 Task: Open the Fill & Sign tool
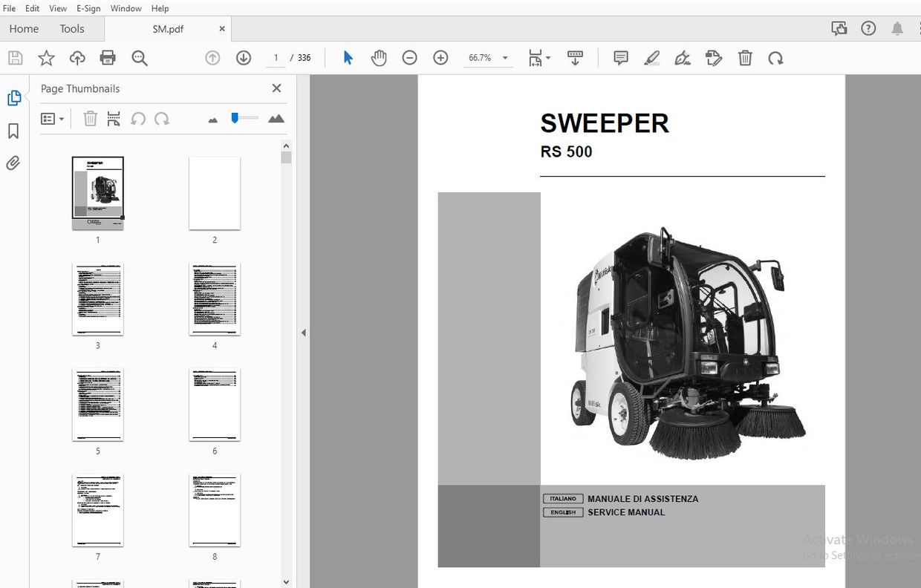[683, 57]
